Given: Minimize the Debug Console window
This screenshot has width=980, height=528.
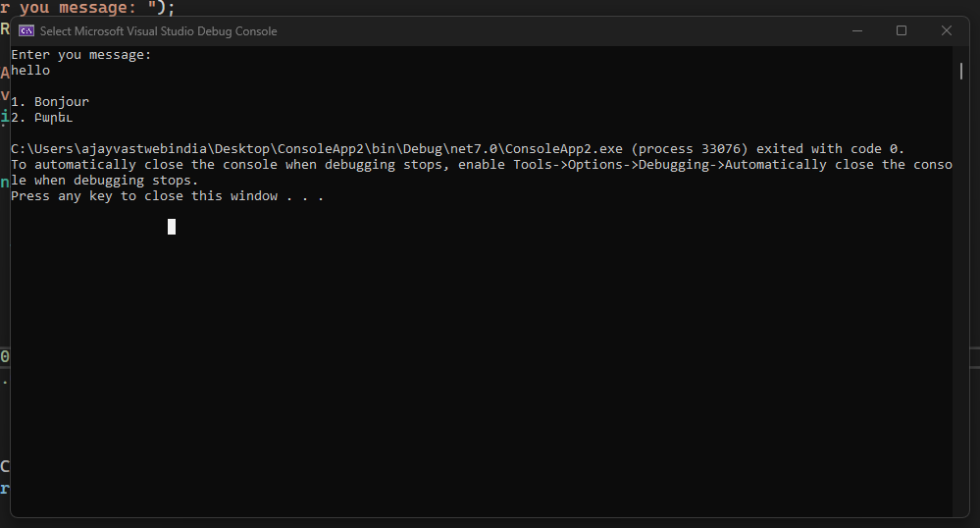Looking at the screenshot, I should pos(856,30).
